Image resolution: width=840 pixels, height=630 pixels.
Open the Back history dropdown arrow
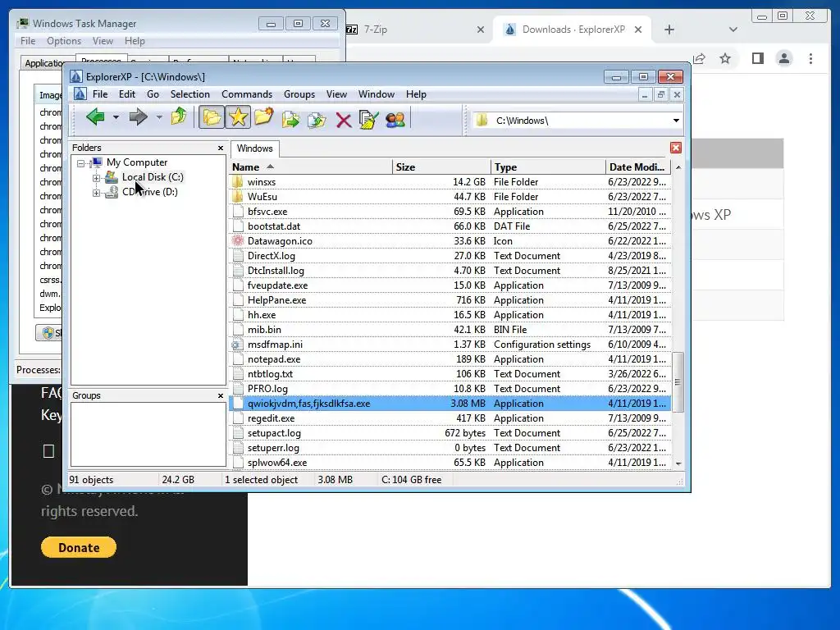[x=115, y=117]
